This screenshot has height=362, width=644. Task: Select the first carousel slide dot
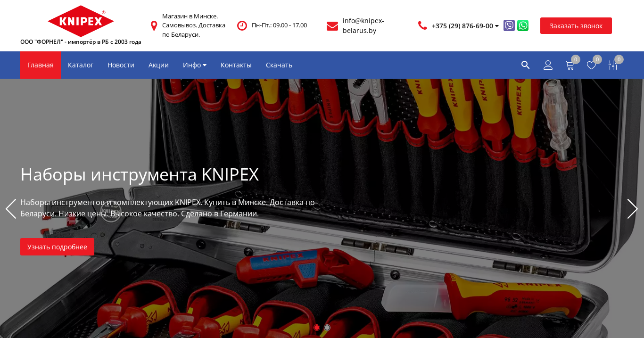(317, 328)
